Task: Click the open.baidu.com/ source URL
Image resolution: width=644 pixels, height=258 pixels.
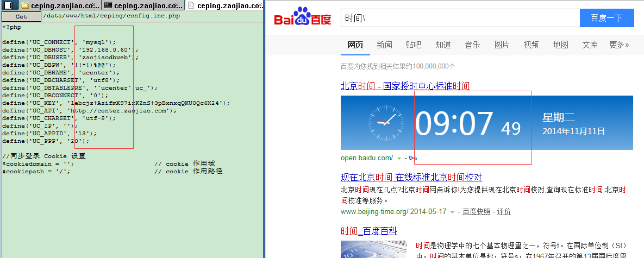Action: 367,158
